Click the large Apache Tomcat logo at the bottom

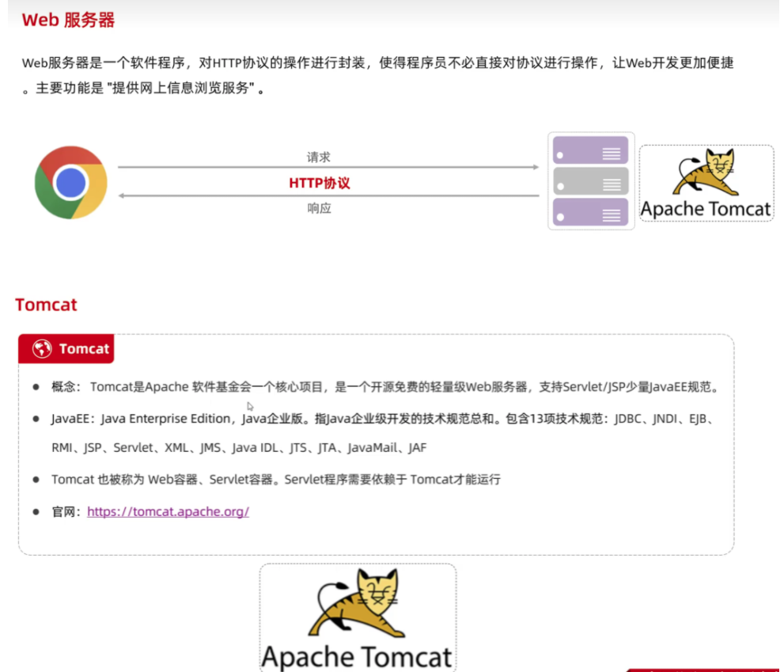[x=358, y=618]
